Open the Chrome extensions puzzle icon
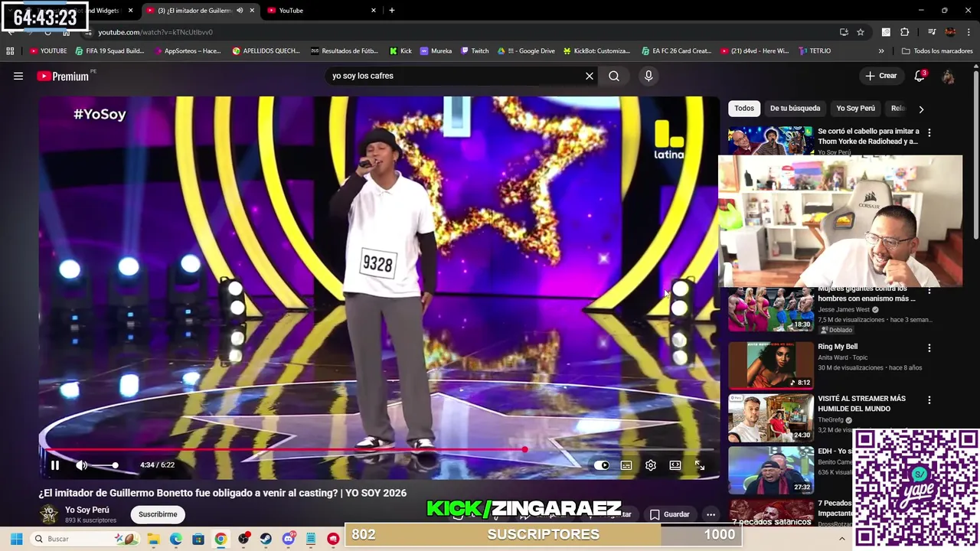The height and width of the screenshot is (551, 980). [904, 32]
